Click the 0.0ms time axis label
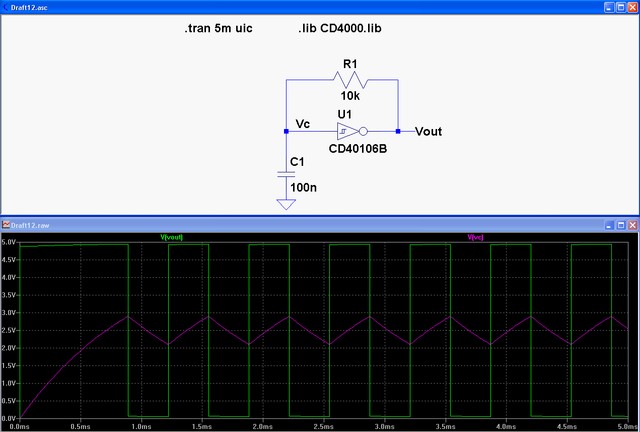640x432 pixels. point(20,427)
